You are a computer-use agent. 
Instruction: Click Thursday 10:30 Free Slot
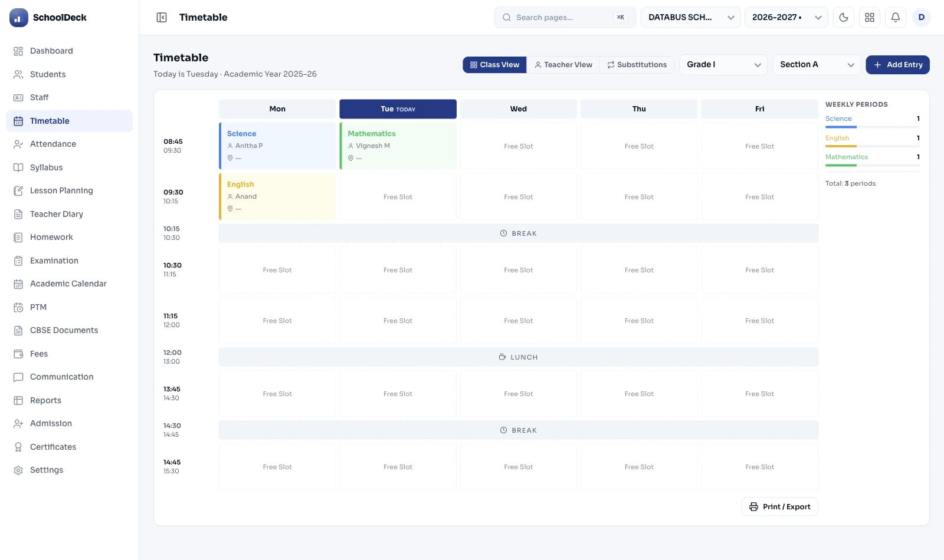(639, 270)
